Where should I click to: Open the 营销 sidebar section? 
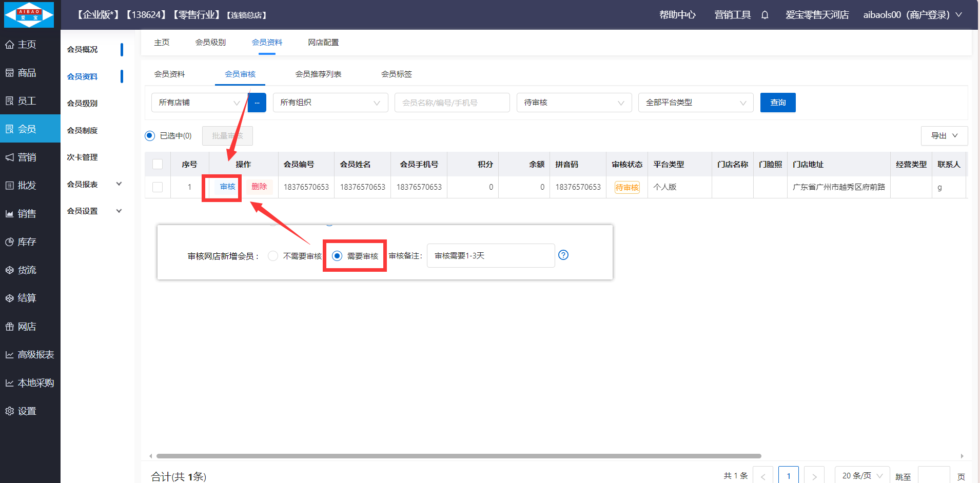27,157
